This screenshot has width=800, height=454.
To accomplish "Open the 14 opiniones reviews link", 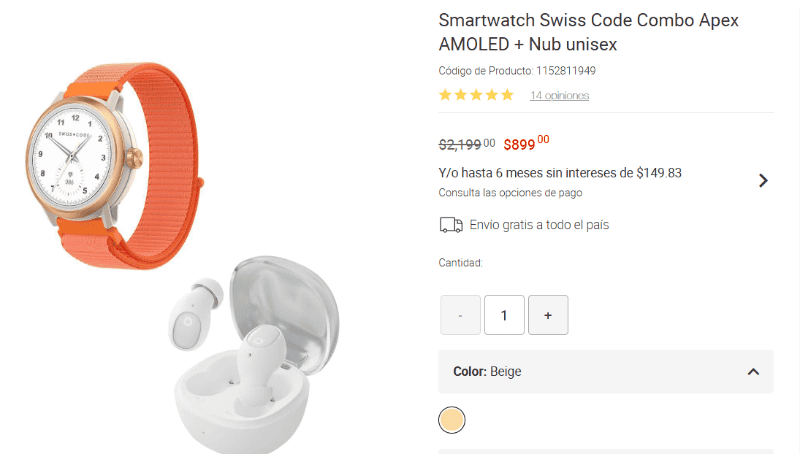I will point(559,96).
